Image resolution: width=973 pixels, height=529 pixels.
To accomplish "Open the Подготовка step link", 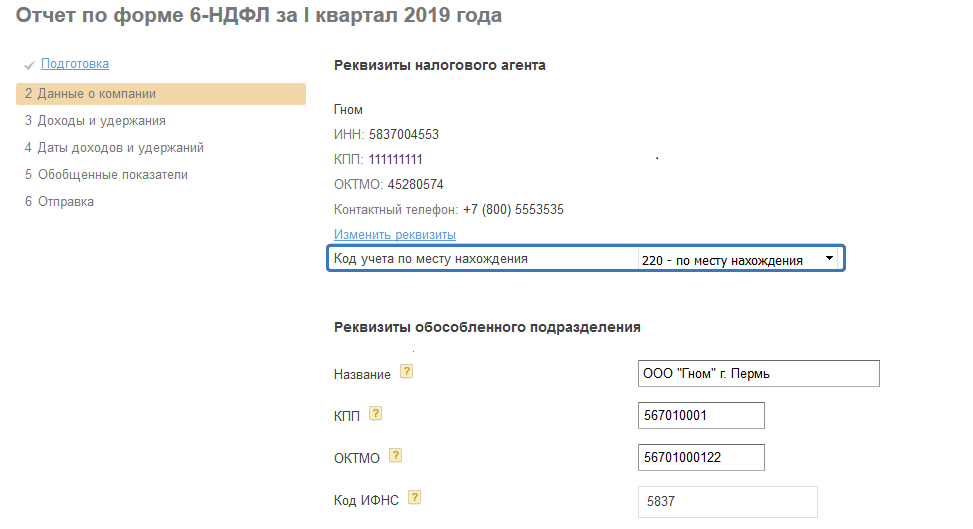I will (75, 64).
